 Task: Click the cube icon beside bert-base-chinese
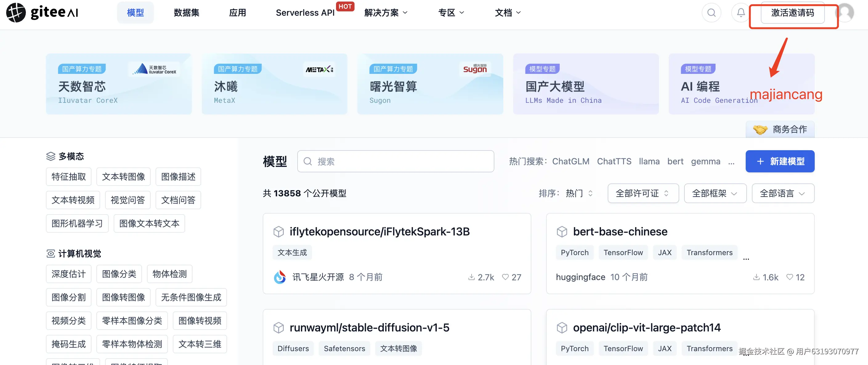click(x=562, y=232)
